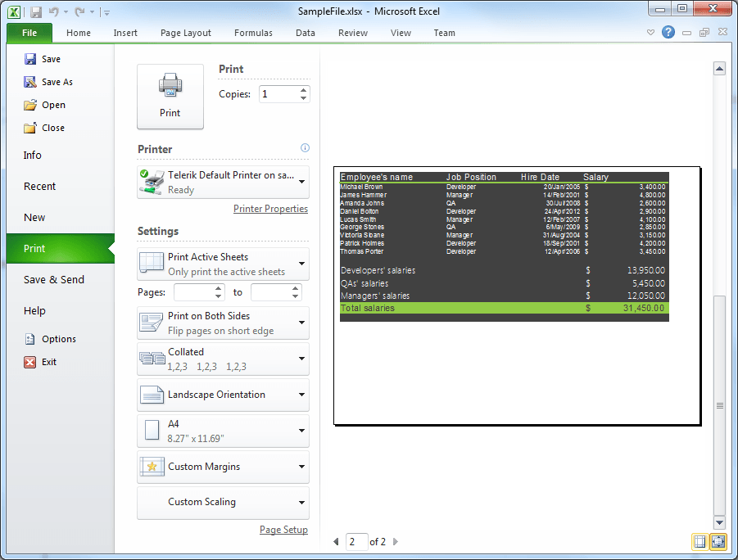Image resolution: width=738 pixels, height=560 pixels.
Task: Click preview scrollbar up arrow
Action: 719,69
